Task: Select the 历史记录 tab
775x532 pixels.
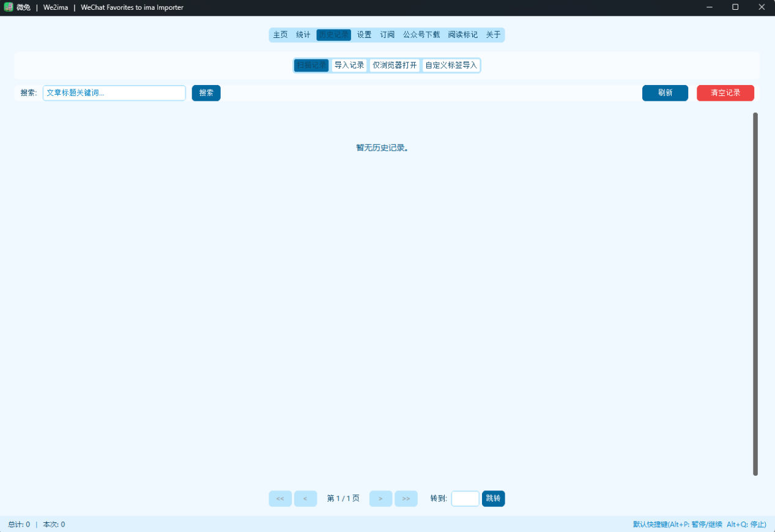Action: click(x=333, y=35)
